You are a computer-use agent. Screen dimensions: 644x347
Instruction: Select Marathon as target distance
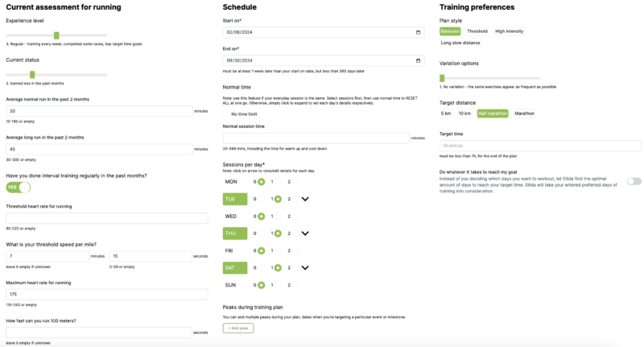[524, 114]
